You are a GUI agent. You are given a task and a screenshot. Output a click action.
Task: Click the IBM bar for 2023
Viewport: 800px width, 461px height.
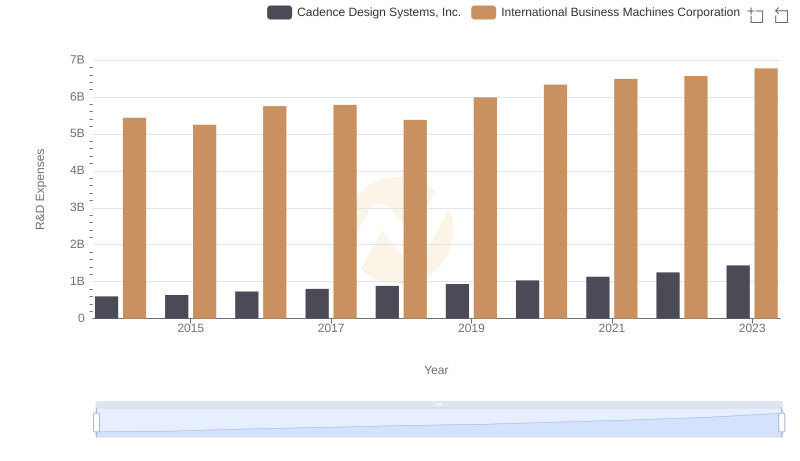point(766,193)
